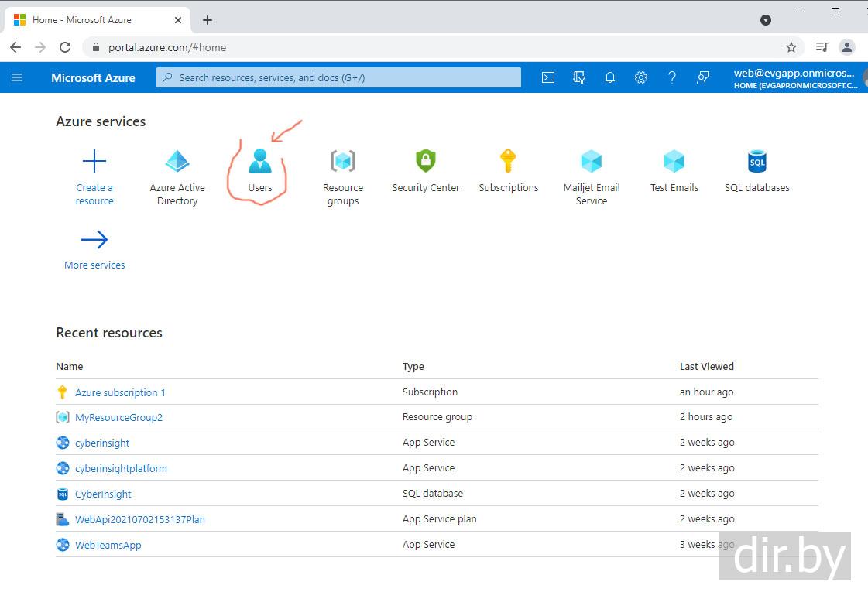Viewport: 868px width, 592px height.
Task: Open the Users service icon
Action: [x=259, y=162]
